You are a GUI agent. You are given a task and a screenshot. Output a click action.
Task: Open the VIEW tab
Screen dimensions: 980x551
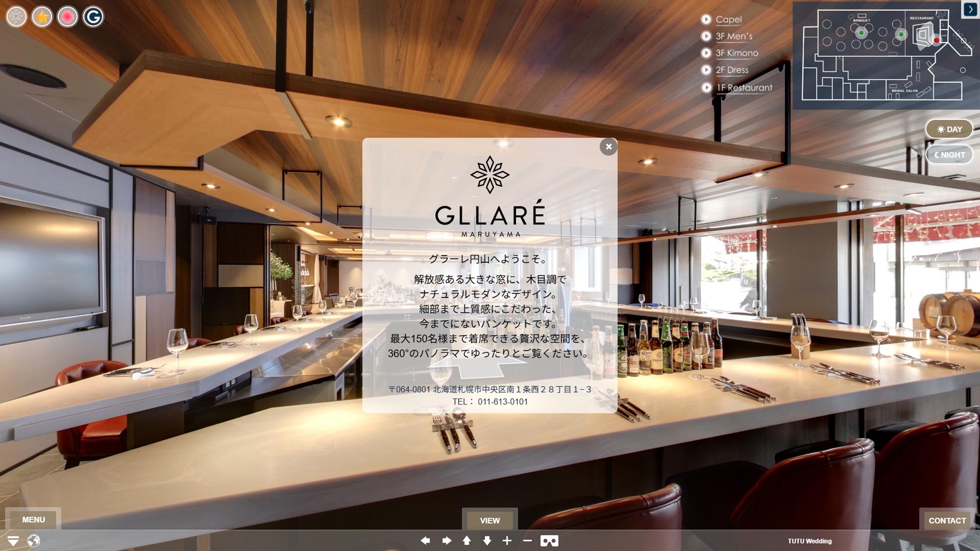pyautogui.click(x=490, y=520)
